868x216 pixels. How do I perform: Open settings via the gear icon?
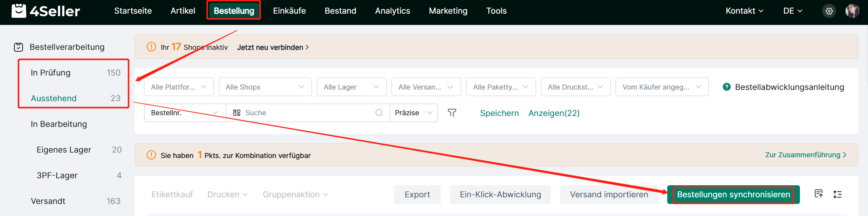(829, 11)
